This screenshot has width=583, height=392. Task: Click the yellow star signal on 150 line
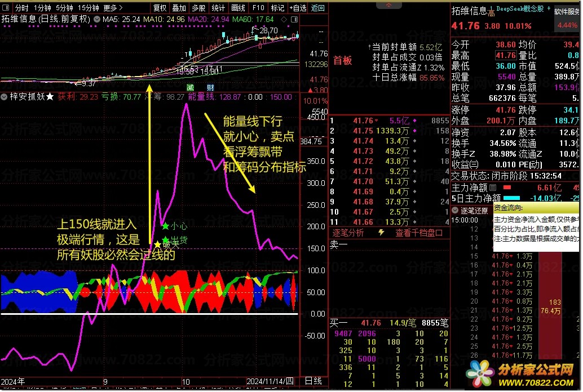158,244
